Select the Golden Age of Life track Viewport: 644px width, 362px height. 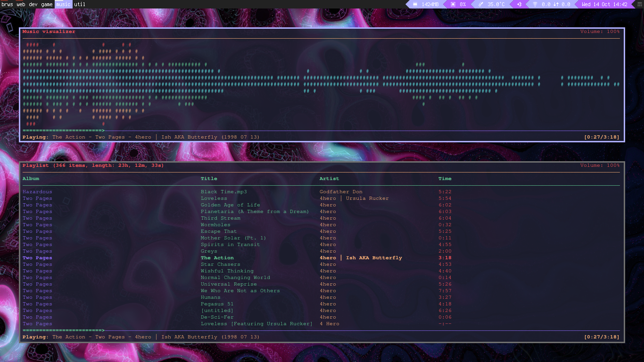pyautogui.click(x=230, y=205)
